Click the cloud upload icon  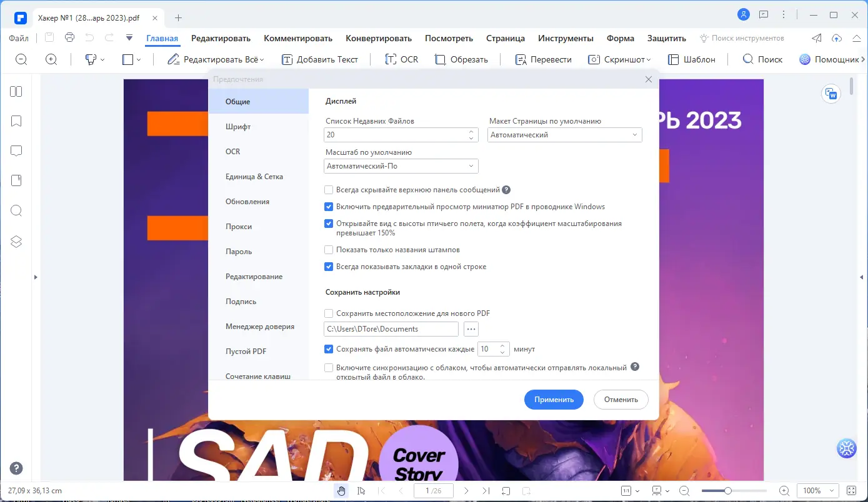point(837,38)
